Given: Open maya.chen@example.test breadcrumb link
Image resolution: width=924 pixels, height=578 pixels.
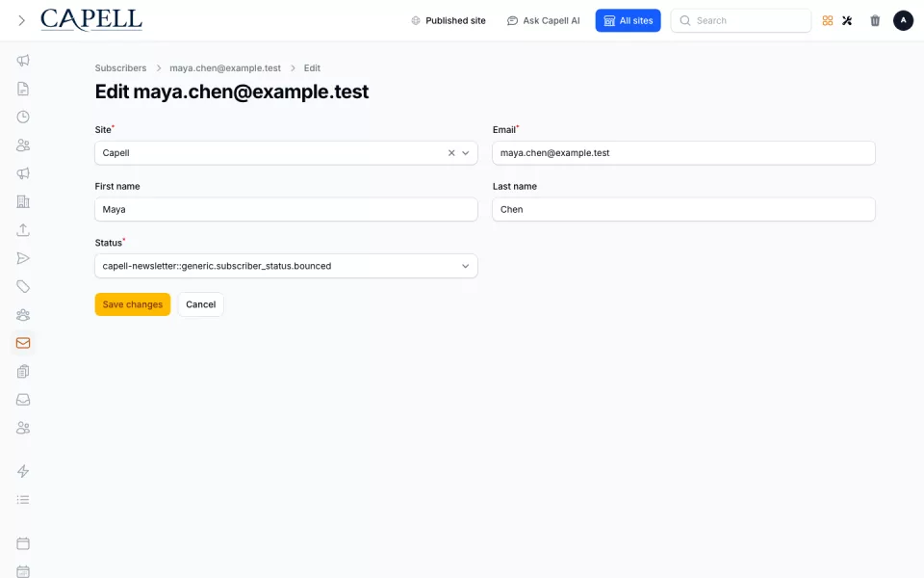Looking at the screenshot, I should pyautogui.click(x=225, y=67).
